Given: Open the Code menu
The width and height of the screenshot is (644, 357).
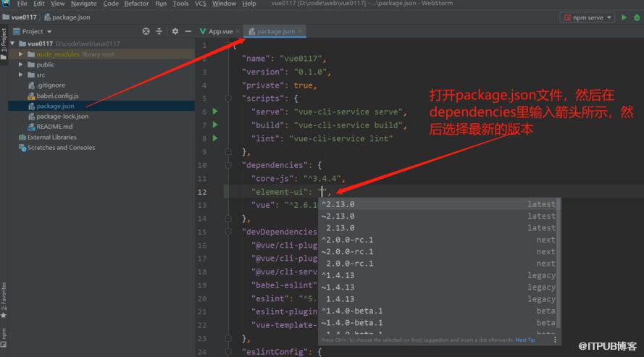Looking at the screenshot, I should [111, 4].
